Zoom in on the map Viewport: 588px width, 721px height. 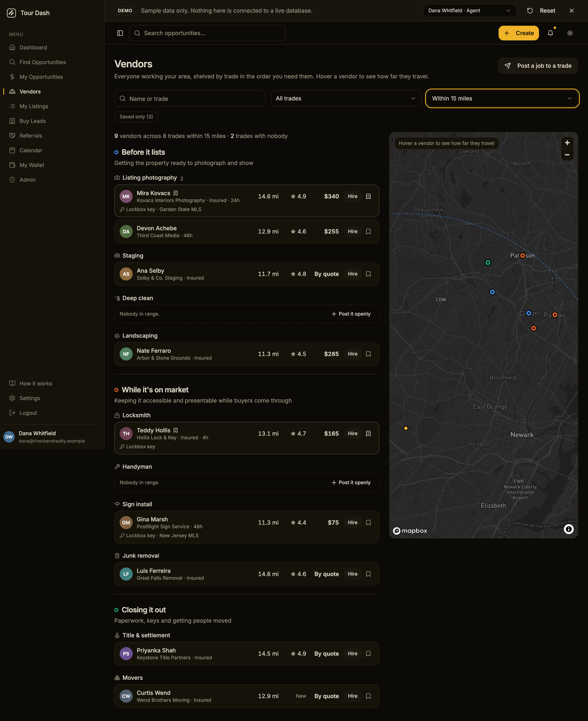tap(567, 142)
